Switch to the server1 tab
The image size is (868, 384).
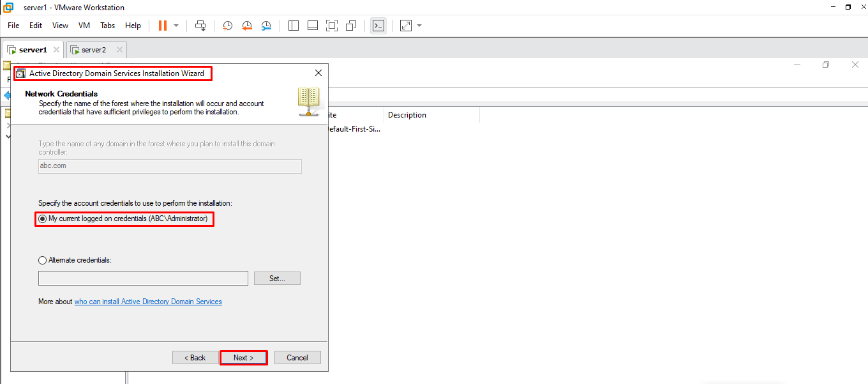pyautogui.click(x=33, y=50)
